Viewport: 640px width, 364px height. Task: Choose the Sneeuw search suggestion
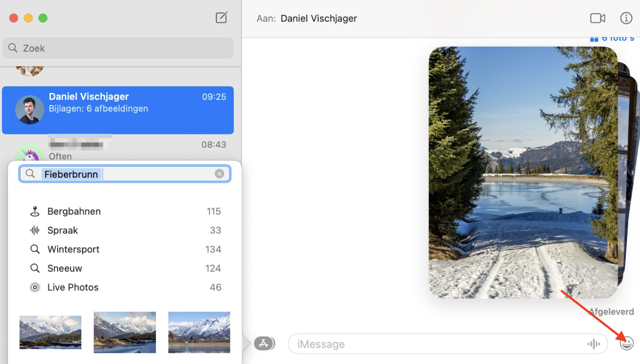click(x=65, y=268)
